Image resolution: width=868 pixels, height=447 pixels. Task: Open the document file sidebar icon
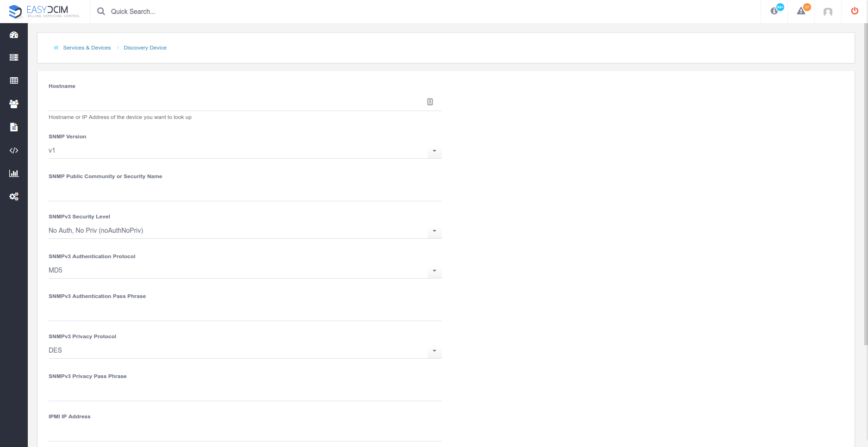click(14, 127)
